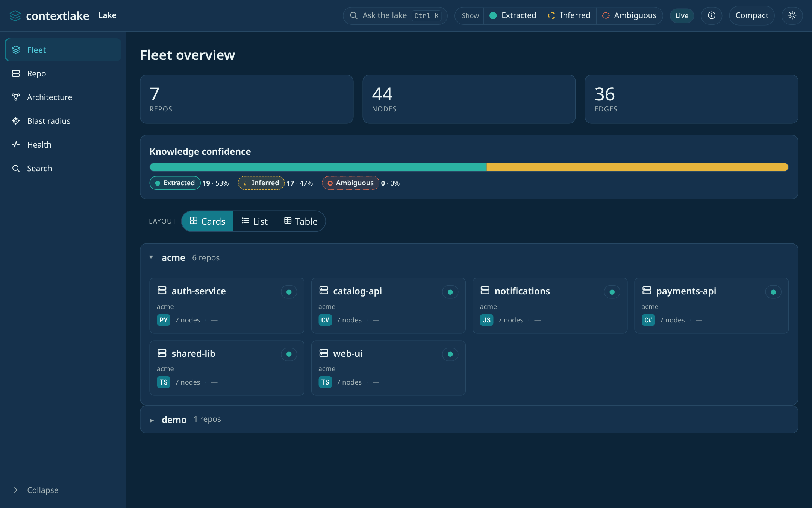Image resolution: width=812 pixels, height=508 pixels.
Task: Switch layout to Cards
Action: (x=208, y=221)
